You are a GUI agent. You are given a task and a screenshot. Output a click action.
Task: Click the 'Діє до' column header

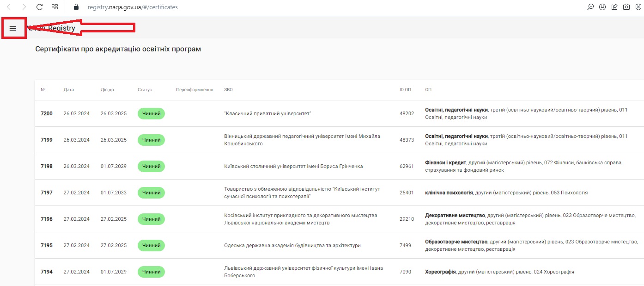107,90
